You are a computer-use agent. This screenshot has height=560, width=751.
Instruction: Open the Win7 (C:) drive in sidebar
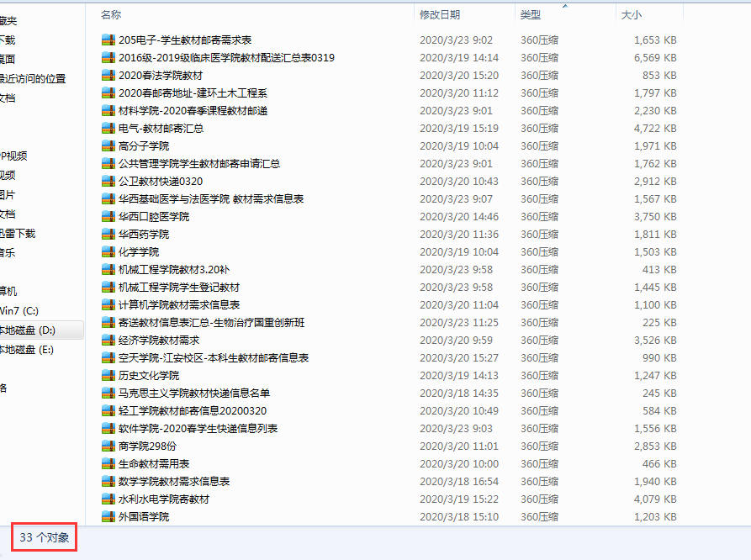tap(19, 311)
